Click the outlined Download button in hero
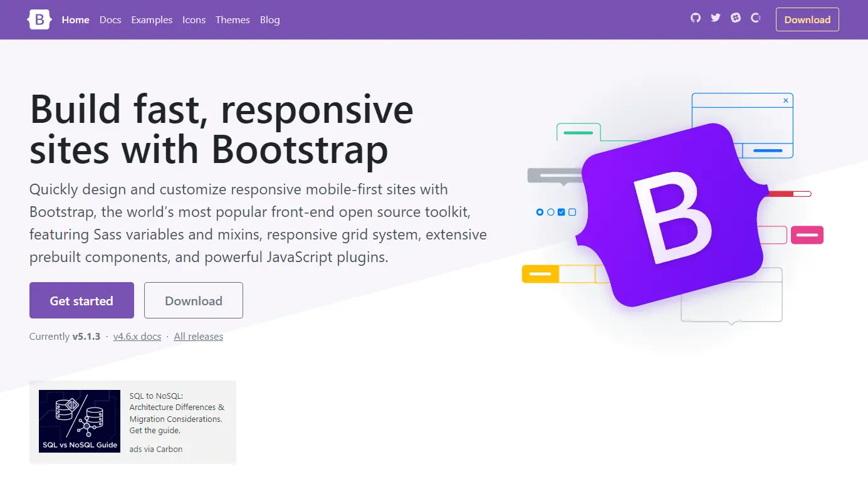This screenshot has width=868, height=489. 194,300
